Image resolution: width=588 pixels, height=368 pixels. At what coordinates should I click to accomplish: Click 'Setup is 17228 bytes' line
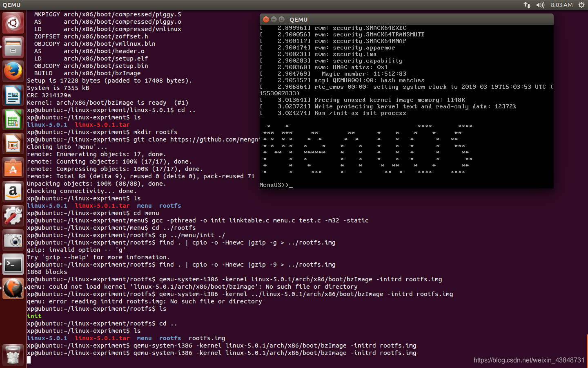click(109, 81)
